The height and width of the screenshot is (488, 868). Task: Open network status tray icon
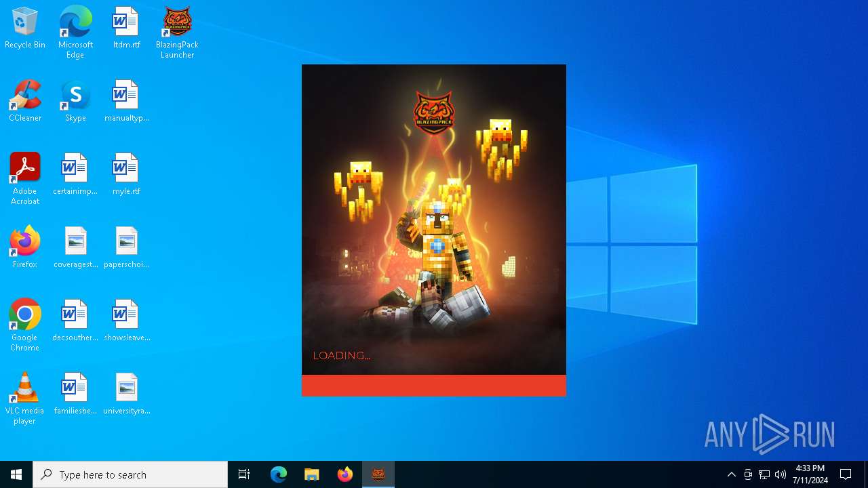point(764,474)
